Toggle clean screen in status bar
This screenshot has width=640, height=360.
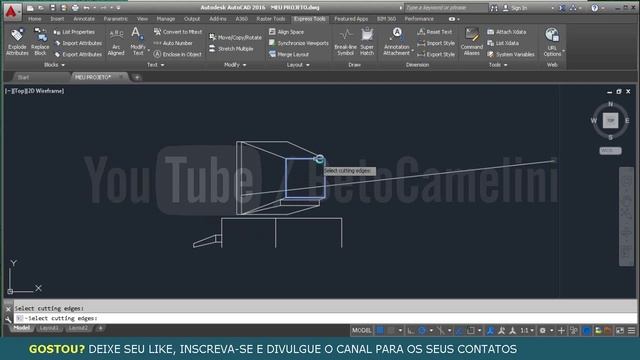point(620,331)
